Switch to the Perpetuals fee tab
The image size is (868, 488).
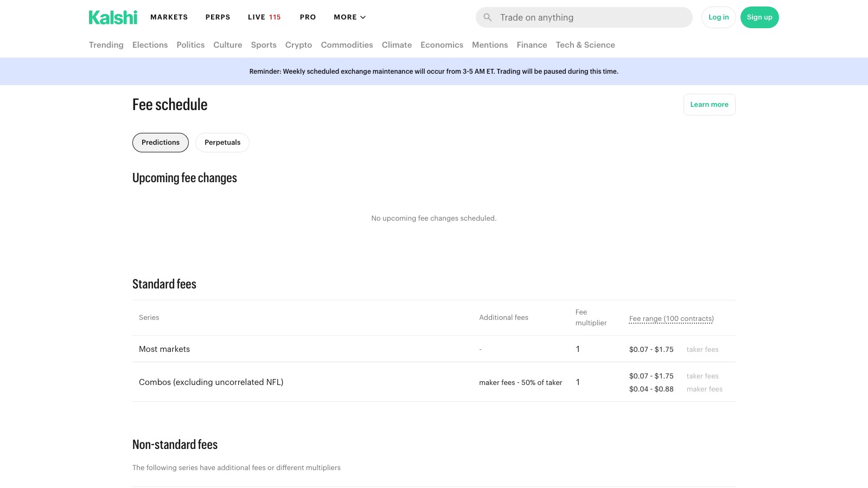(222, 143)
